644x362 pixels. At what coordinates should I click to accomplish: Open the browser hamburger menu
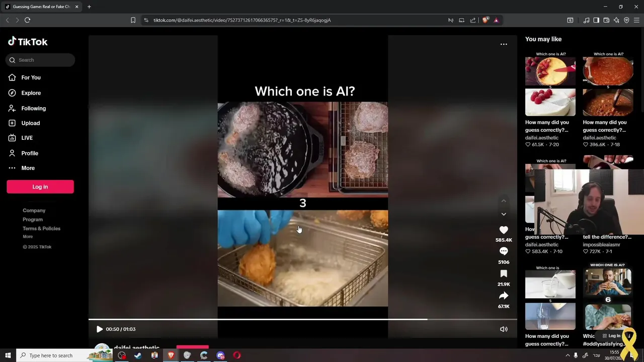tap(636, 20)
